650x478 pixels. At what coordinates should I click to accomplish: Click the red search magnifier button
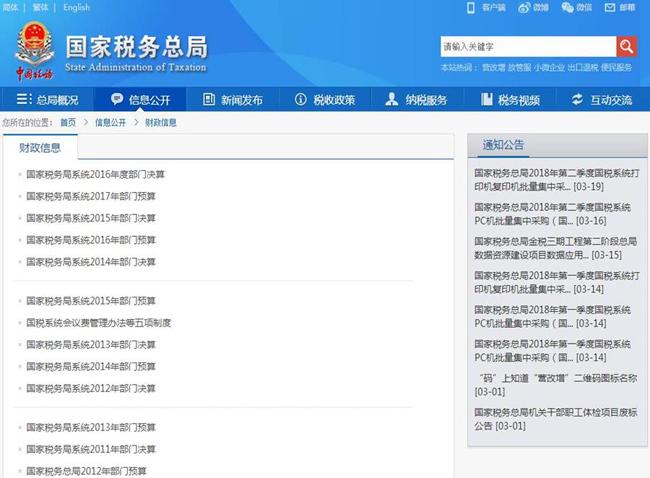(x=626, y=46)
